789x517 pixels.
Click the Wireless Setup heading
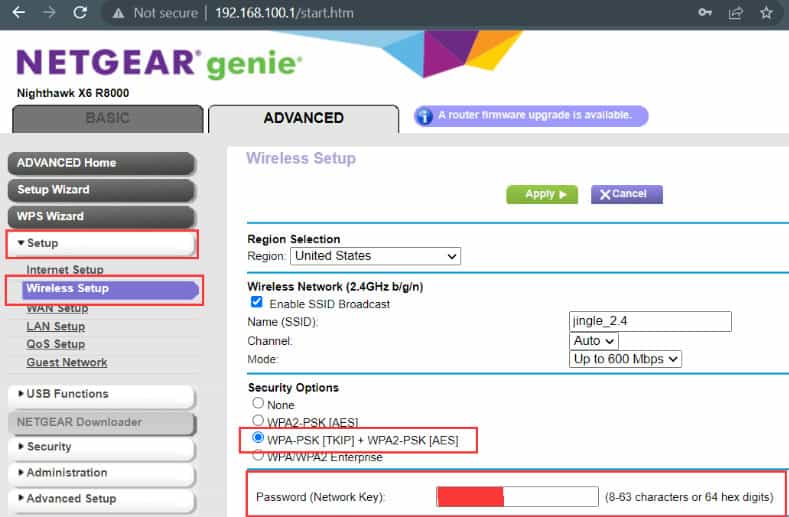pyautogui.click(x=301, y=159)
